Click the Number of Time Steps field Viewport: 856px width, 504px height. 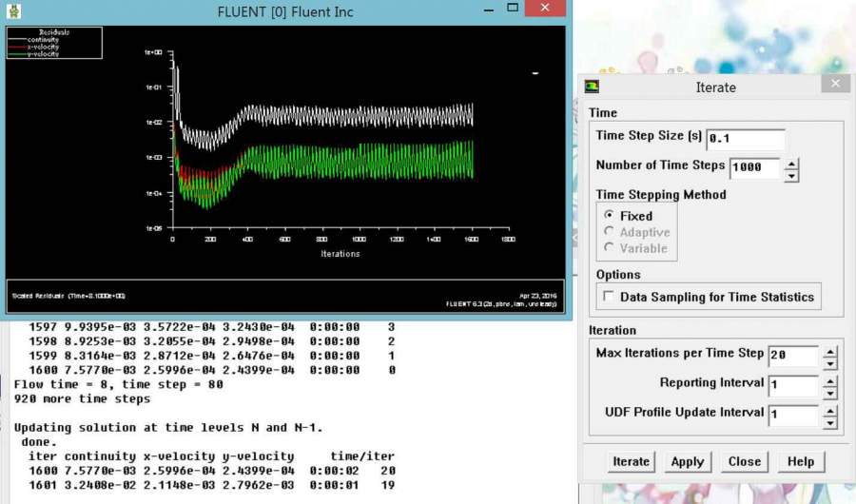point(755,167)
